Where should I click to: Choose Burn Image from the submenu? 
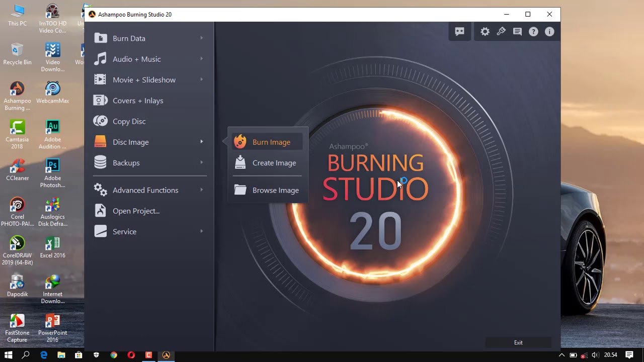(267, 142)
